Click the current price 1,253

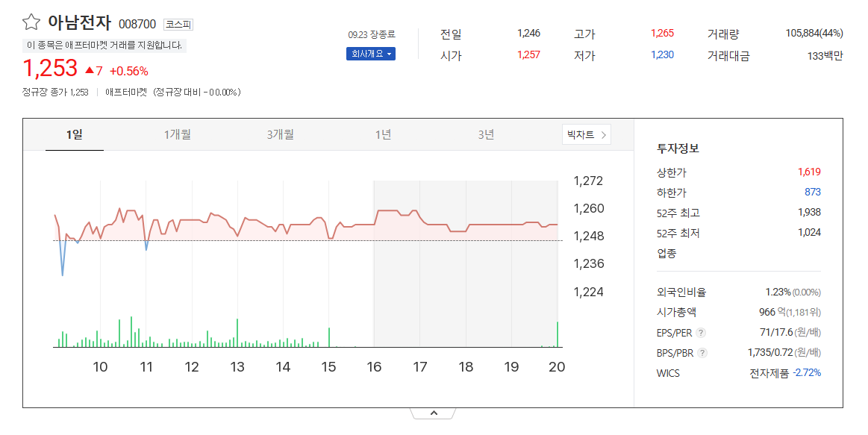(x=50, y=68)
